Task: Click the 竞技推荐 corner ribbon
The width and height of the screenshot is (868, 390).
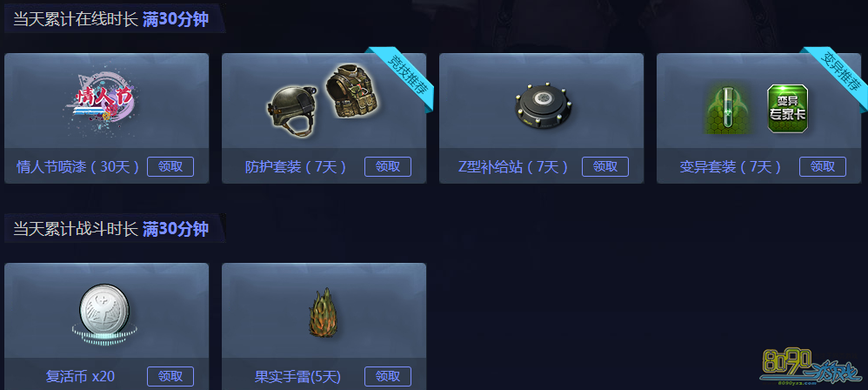Action: click(403, 77)
